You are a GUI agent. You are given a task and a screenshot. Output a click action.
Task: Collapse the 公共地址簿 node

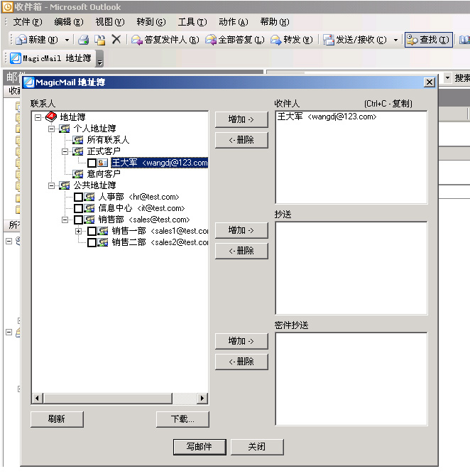point(51,185)
